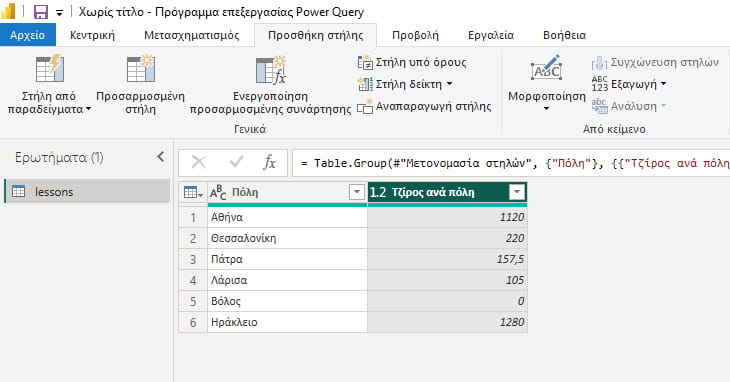Click the Στήλη δείκτη index column icon
The width and height of the screenshot is (730, 382).
pyautogui.click(x=365, y=84)
